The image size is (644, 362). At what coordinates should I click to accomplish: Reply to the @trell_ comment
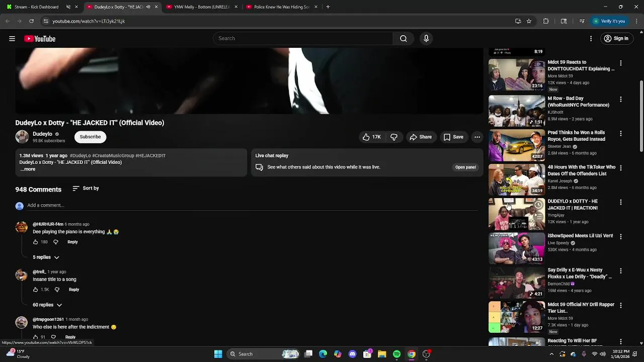point(74,290)
